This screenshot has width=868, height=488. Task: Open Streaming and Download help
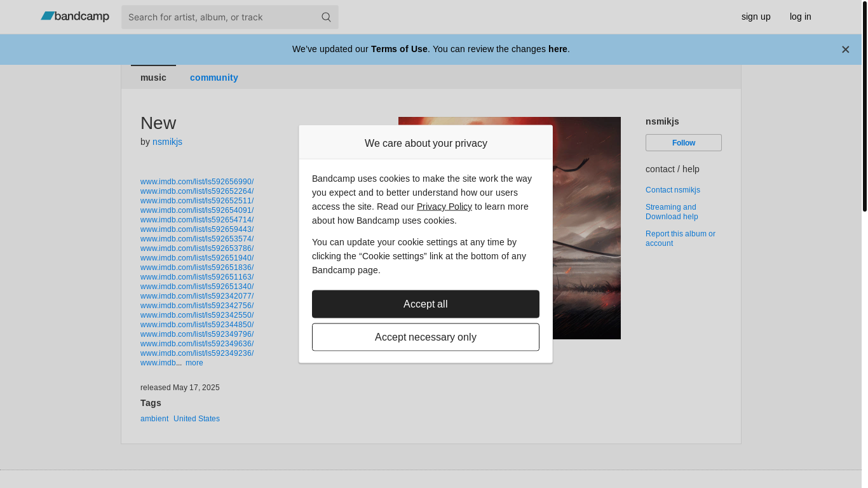click(x=672, y=212)
